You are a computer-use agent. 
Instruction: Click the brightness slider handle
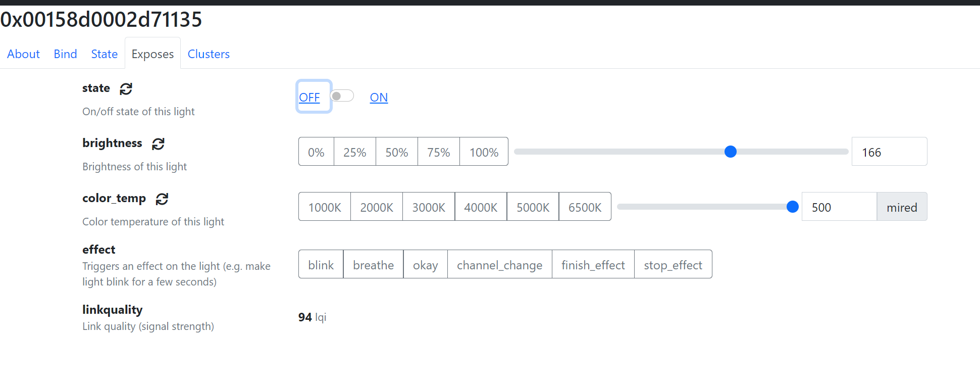pyautogui.click(x=730, y=152)
